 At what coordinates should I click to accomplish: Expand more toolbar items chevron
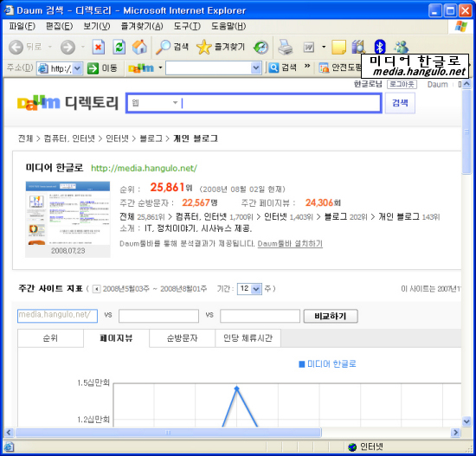pyautogui.click(x=307, y=66)
